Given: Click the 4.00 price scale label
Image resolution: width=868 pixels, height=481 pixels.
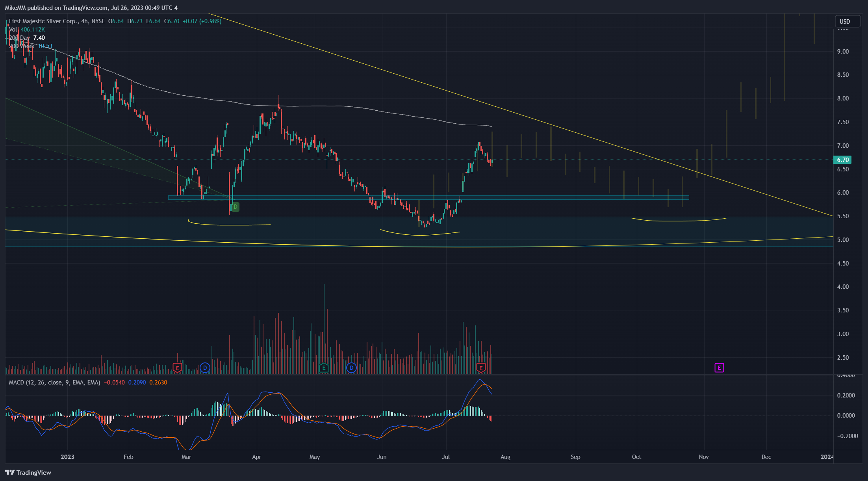Looking at the screenshot, I should (843, 287).
